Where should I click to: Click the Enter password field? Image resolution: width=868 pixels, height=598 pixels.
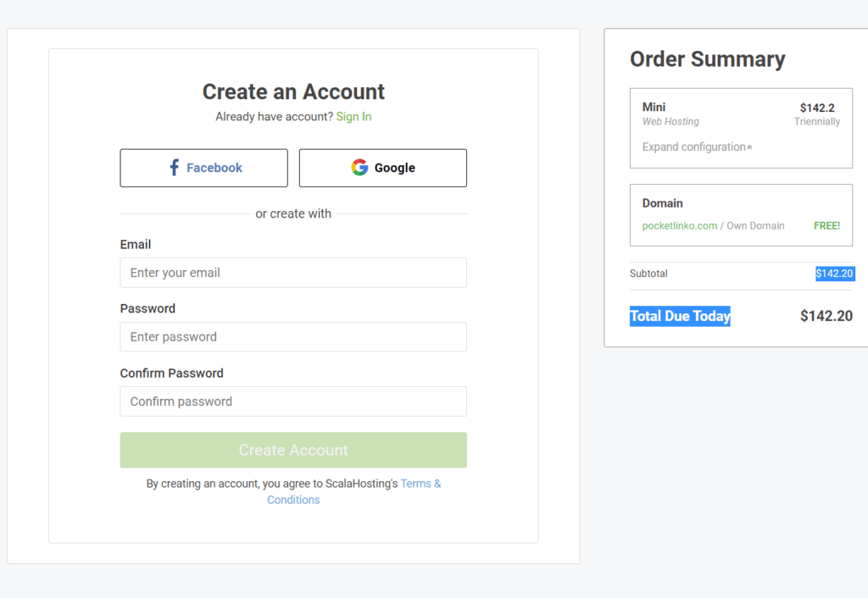click(x=293, y=337)
